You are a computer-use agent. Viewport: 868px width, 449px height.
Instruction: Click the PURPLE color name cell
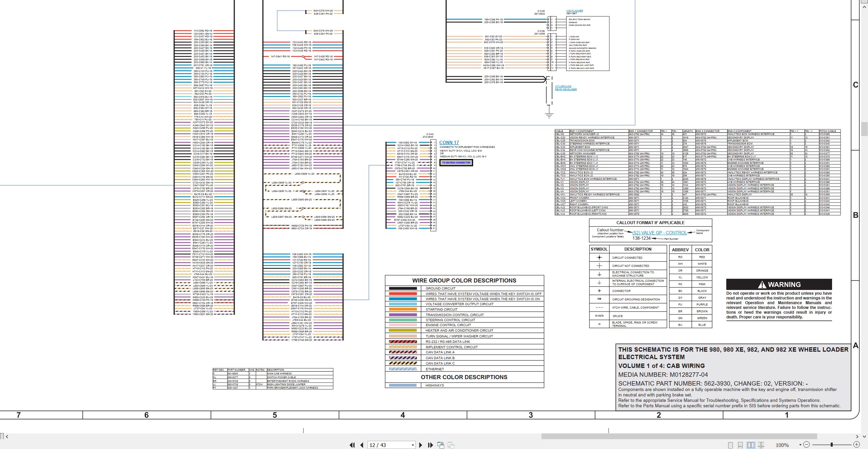pyautogui.click(x=702, y=305)
